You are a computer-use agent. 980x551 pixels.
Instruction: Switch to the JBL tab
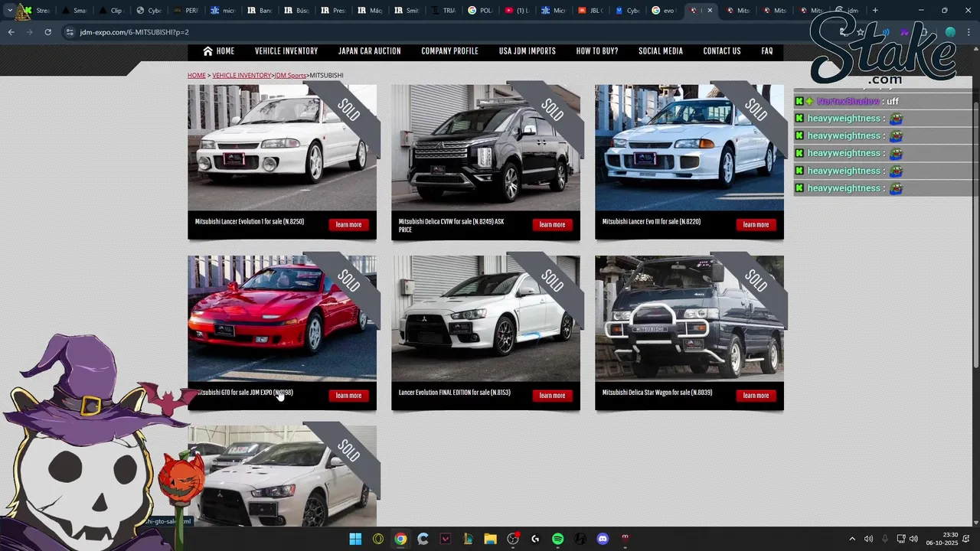(591, 11)
